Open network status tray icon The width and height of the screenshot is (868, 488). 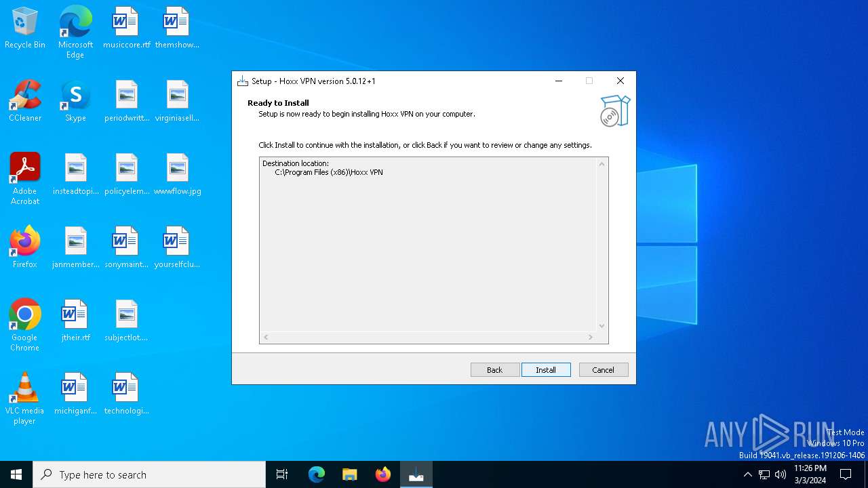(x=764, y=474)
